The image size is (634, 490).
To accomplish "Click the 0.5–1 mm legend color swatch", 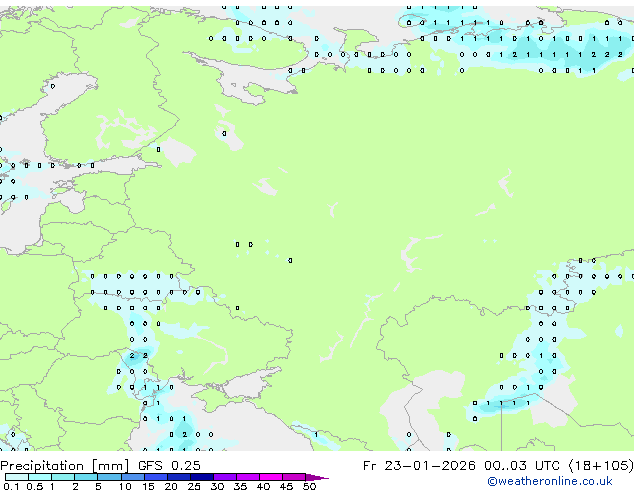I will coord(40,477).
